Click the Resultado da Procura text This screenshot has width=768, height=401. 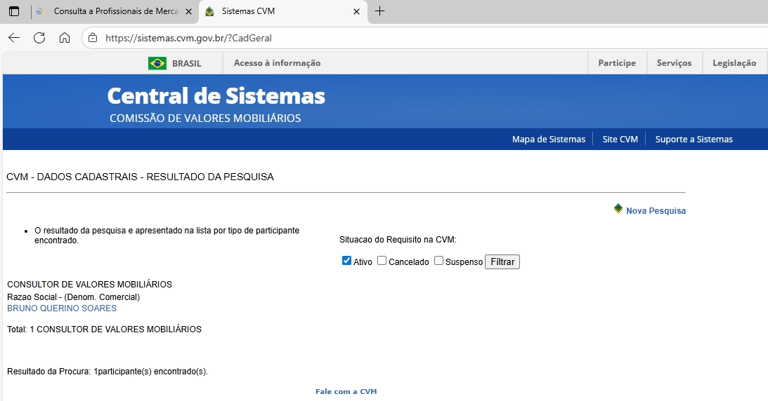tap(107, 371)
